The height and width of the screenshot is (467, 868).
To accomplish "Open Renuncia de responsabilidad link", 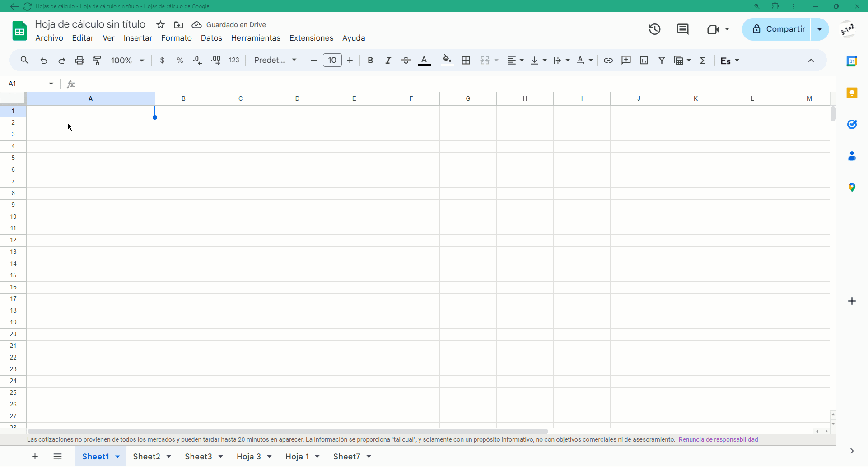I will 718,439.
